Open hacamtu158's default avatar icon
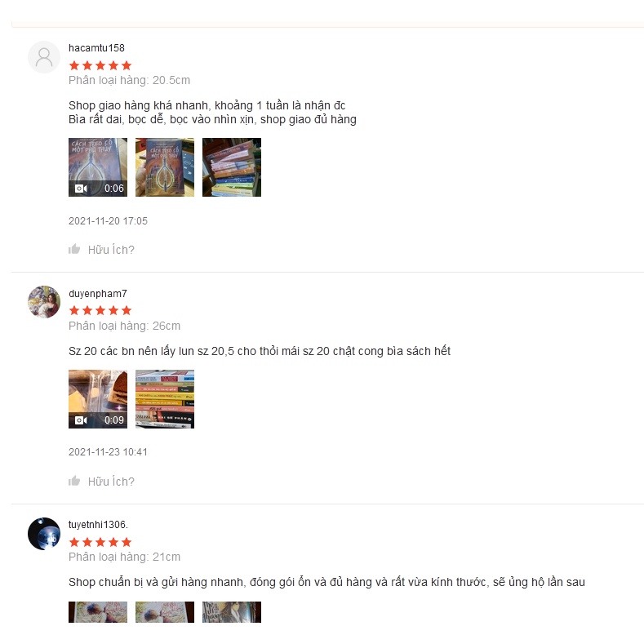 [44, 57]
